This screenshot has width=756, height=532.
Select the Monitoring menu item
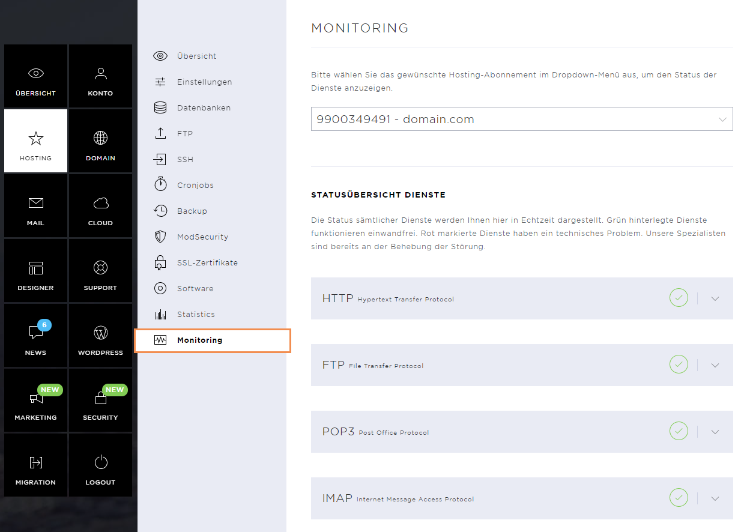pos(213,340)
